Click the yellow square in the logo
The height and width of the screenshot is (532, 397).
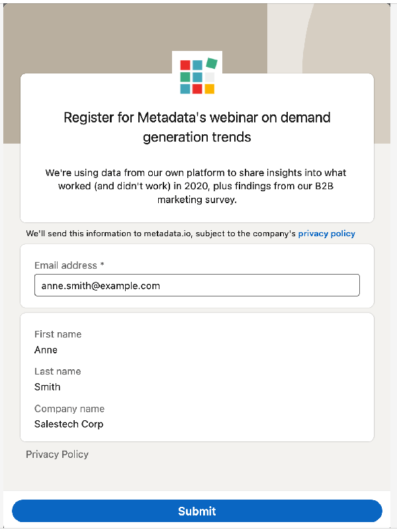point(209,89)
